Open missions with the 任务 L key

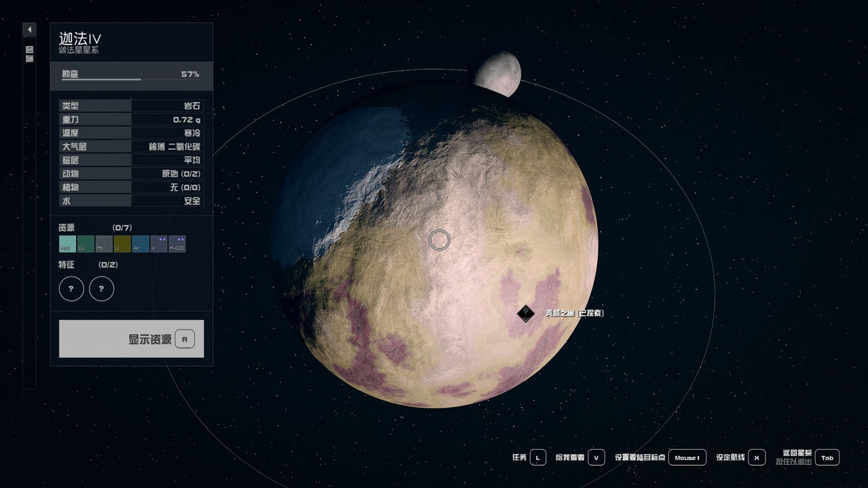[x=538, y=457]
